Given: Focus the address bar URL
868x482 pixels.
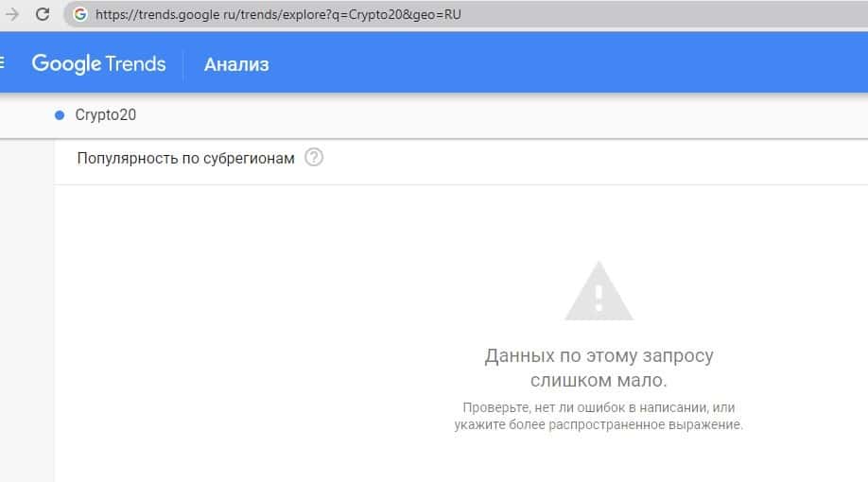Looking at the screenshot, I should [x=284, y=15].
